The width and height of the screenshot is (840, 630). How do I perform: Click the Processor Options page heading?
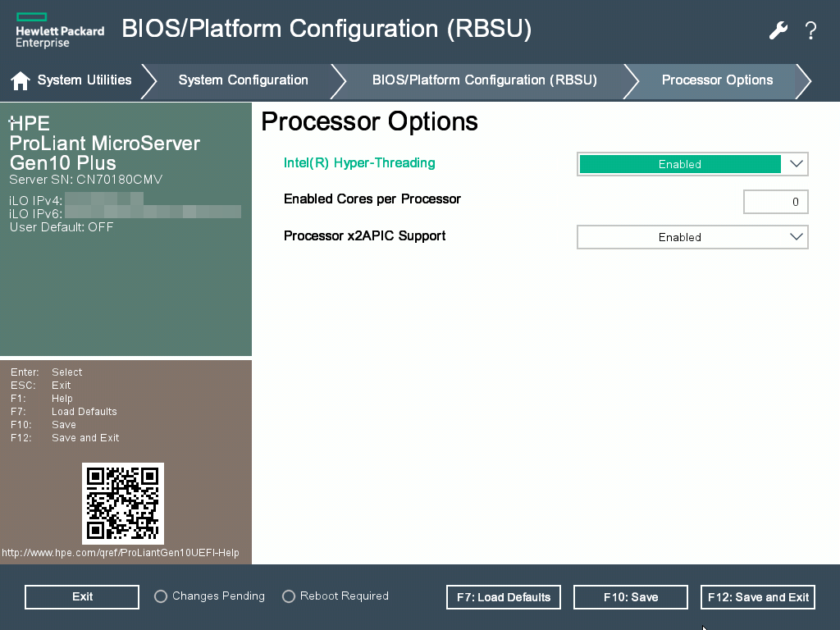(x=369, y=122)
